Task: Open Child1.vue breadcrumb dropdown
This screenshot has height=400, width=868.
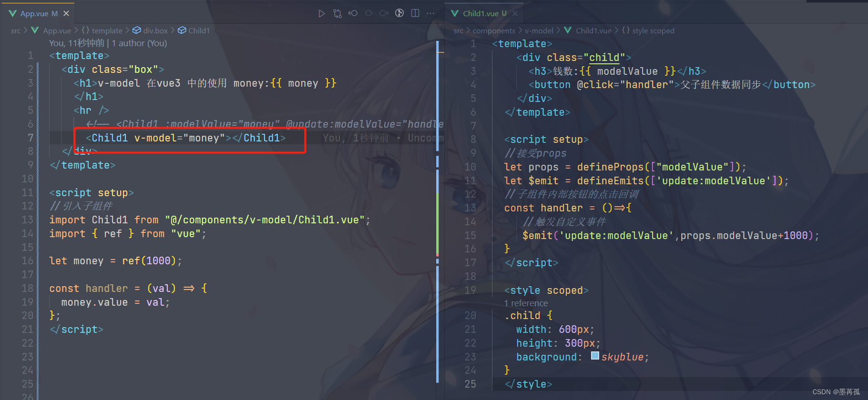Action: 593,30
